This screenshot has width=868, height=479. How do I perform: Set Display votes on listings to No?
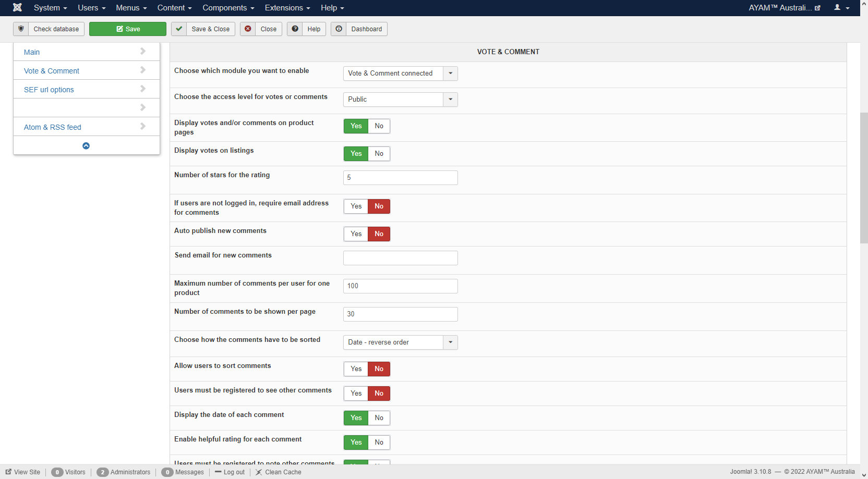click(x=379, y=154)
